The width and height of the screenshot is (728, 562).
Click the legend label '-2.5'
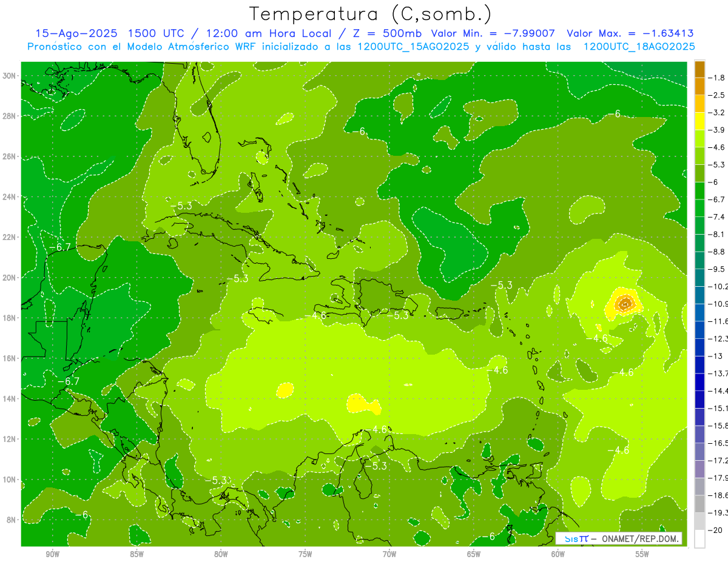716,95
